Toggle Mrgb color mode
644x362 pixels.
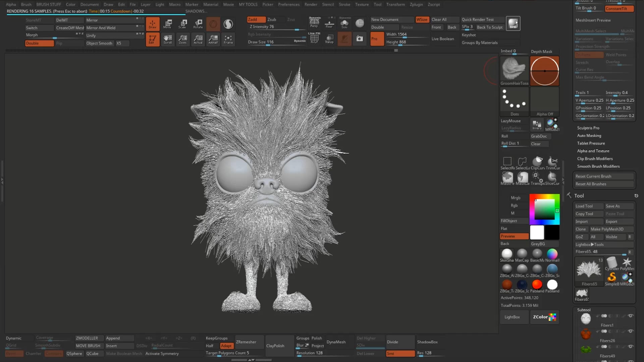point(515,198)
